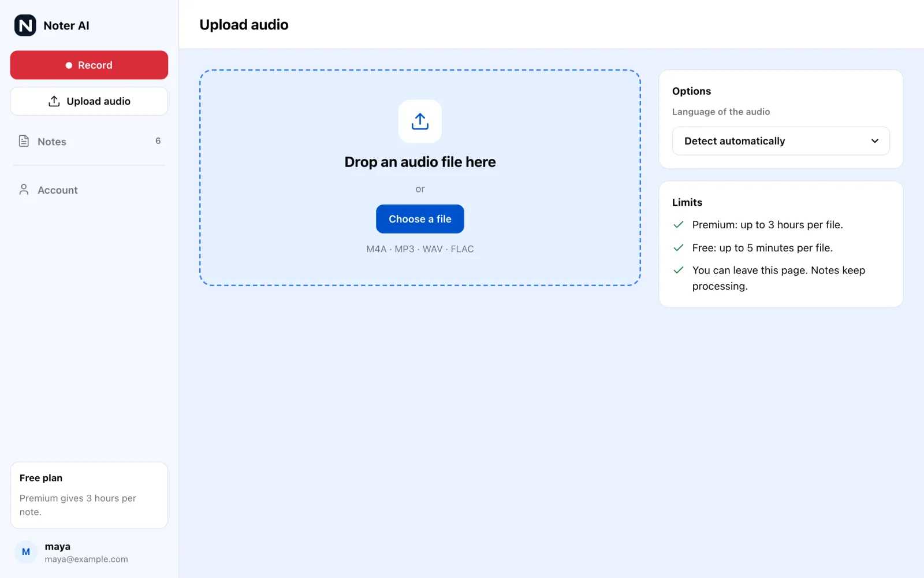Open the Free plan upgrade card
This screenshot has height=578, width=924.
89,495
